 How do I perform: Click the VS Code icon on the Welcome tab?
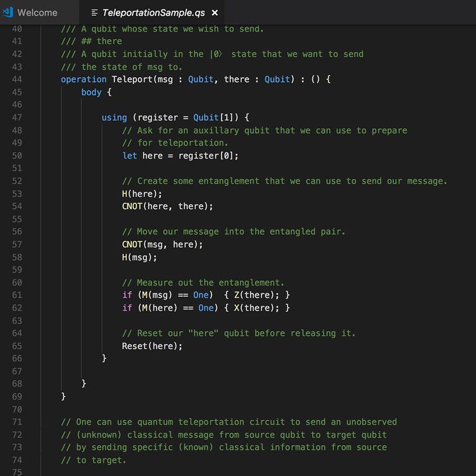click(x=8, y=13)
